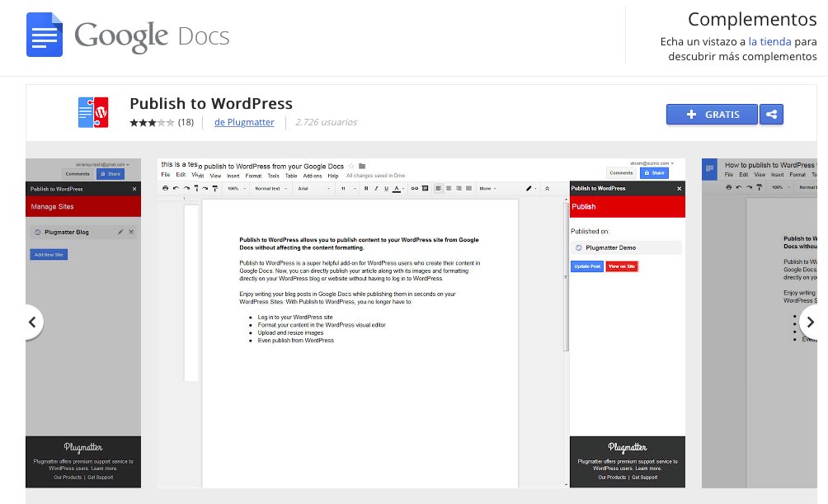Click Share button in left screenshot

[111, 174]
